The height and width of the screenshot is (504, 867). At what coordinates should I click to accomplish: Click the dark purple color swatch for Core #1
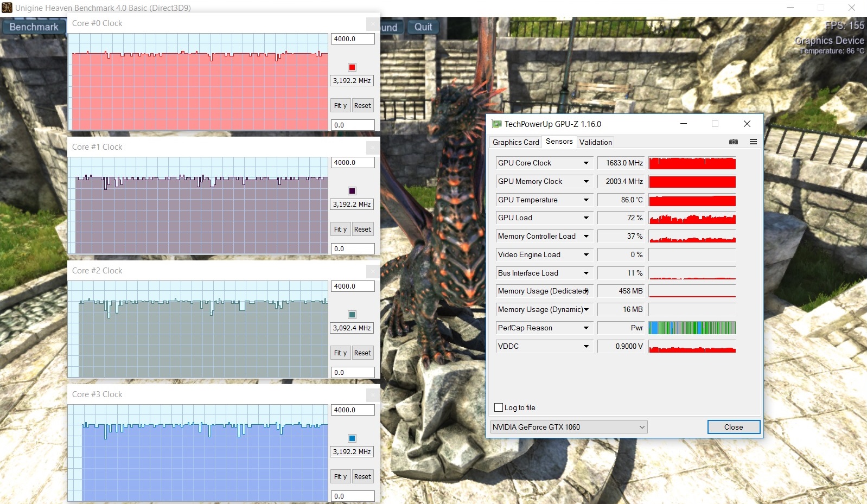click(352, 191)
